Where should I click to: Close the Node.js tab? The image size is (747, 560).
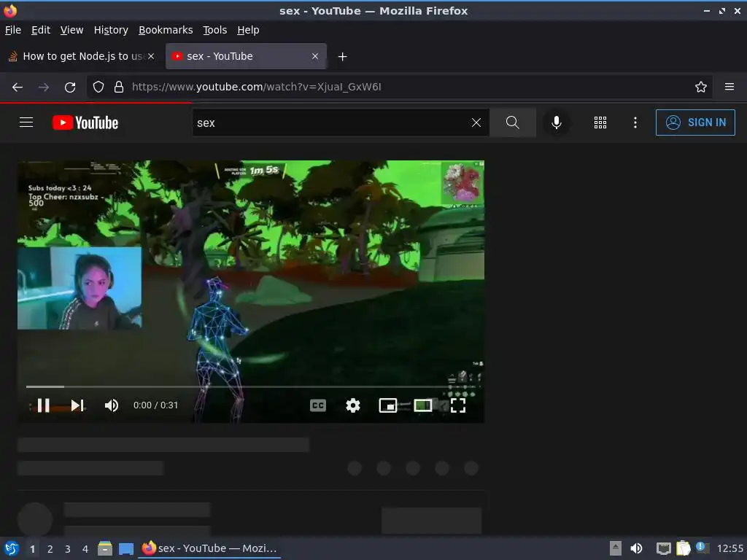151,56
